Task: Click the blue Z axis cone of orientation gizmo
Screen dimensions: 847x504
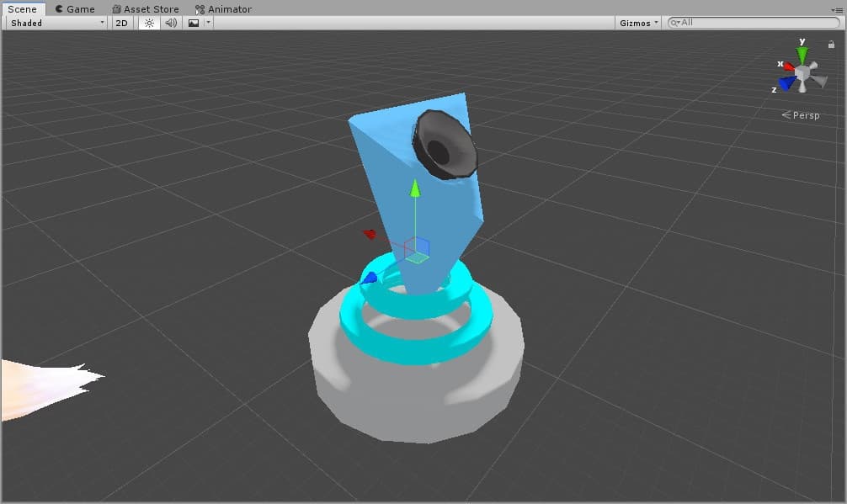Action: point(787,83)
